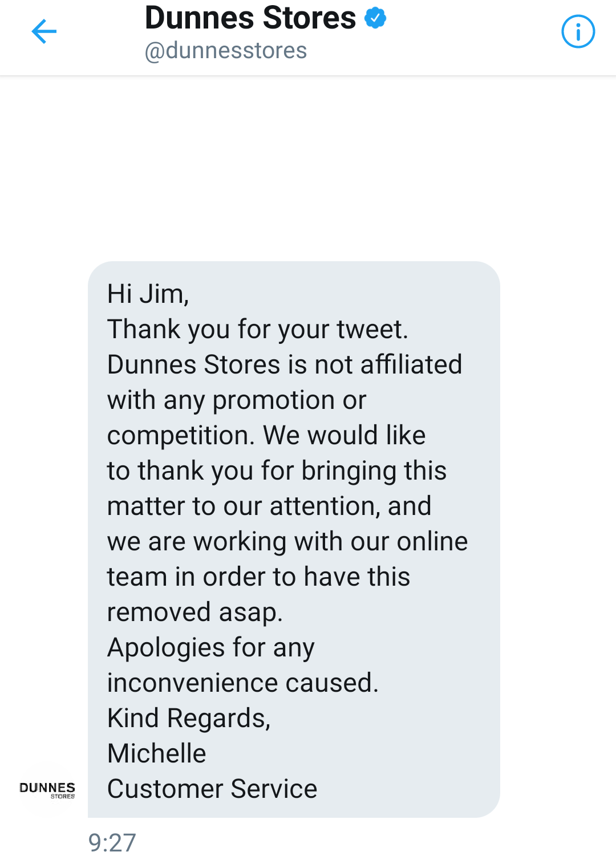Go back using the blue arrow
The width and height of the screenshot is (616, 868).
44,31
